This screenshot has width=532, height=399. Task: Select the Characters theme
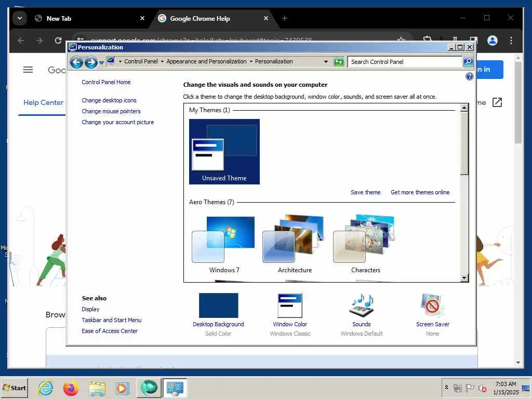coord(365,244)
